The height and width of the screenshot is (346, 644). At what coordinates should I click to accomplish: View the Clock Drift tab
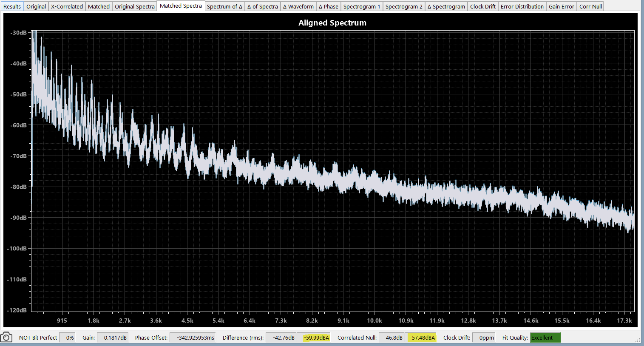coord(483,6)
